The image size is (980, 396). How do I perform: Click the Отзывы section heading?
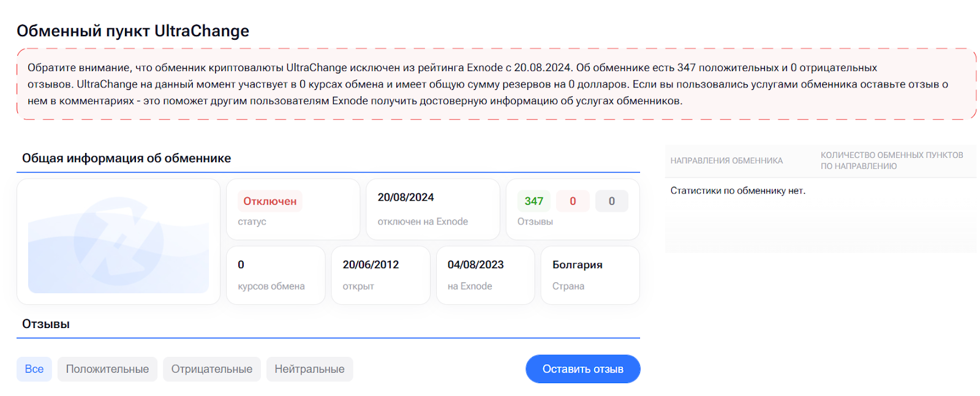click(x=46, y=324)
